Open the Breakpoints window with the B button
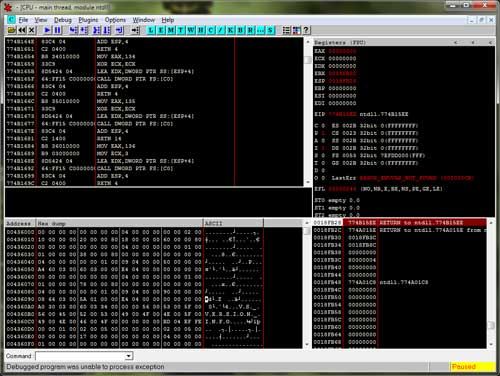 coord(240,30)
